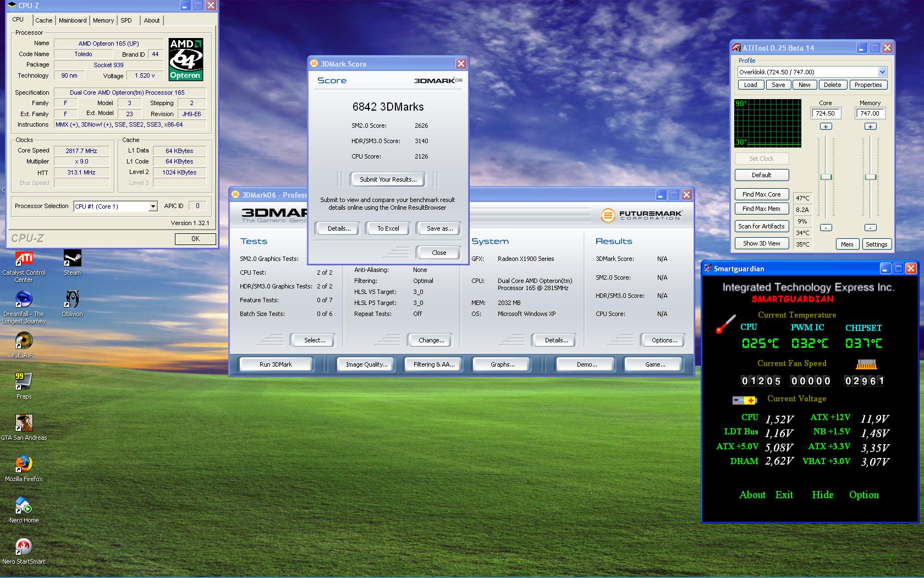The width and height of the screenshot is (924, 578).
Task: Minimize the CPU-Z window
Action: pos(185,6)
